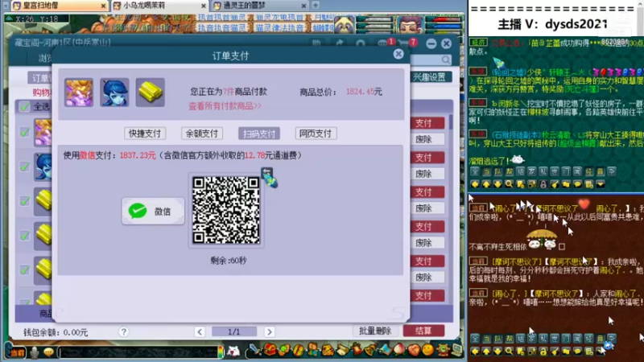Screen dimensions: 644x362
Task: Click the microphone voice icon beside chat input
Action: click(35, 352)
